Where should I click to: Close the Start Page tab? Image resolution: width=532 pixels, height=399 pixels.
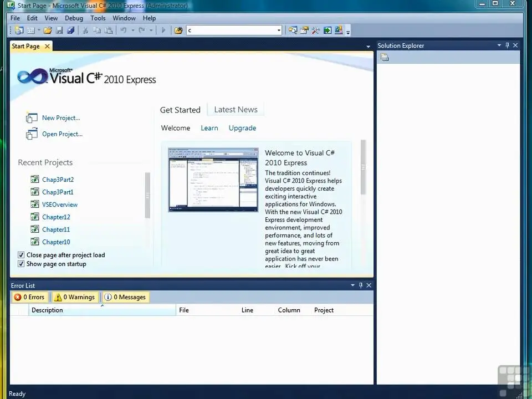click(x=47, y=46)
